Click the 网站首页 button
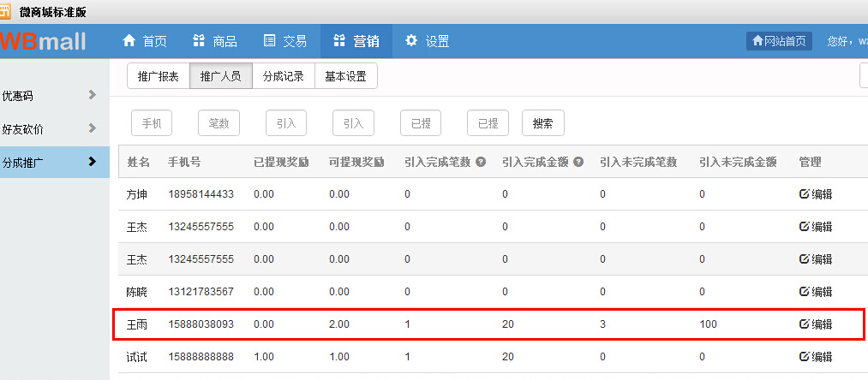This screenshot has height=380, width=868. pos(779,41)
